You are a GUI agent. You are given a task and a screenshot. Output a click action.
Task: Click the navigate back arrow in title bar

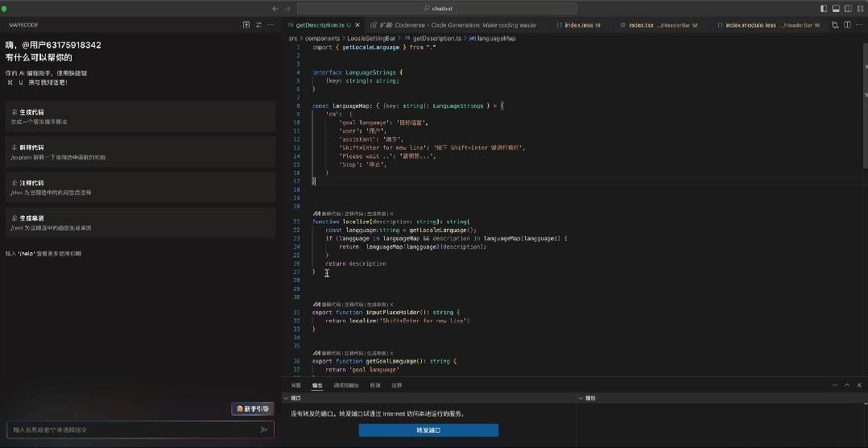click(x=275, y=8)
